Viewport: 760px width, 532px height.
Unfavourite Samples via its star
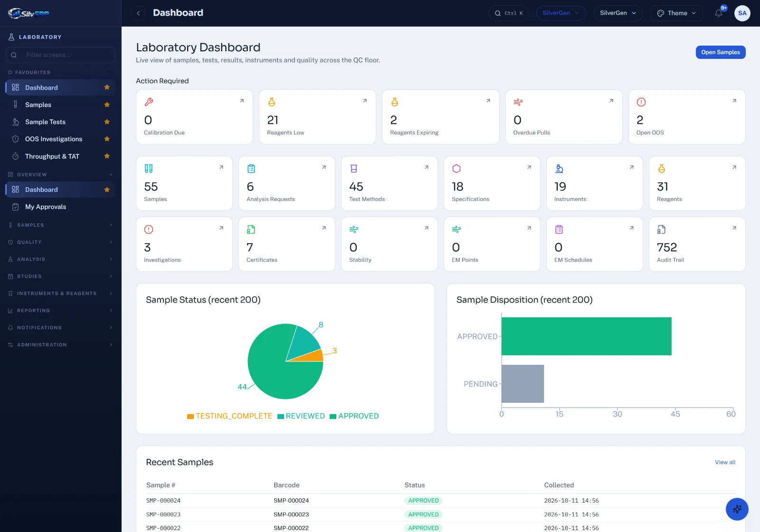107,104
